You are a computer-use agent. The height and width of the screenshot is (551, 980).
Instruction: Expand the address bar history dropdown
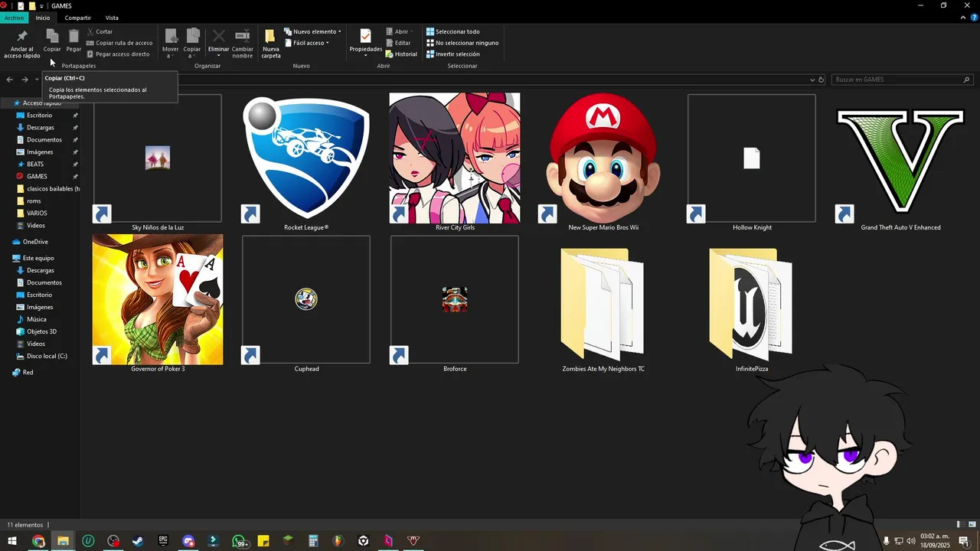(812, 80)
